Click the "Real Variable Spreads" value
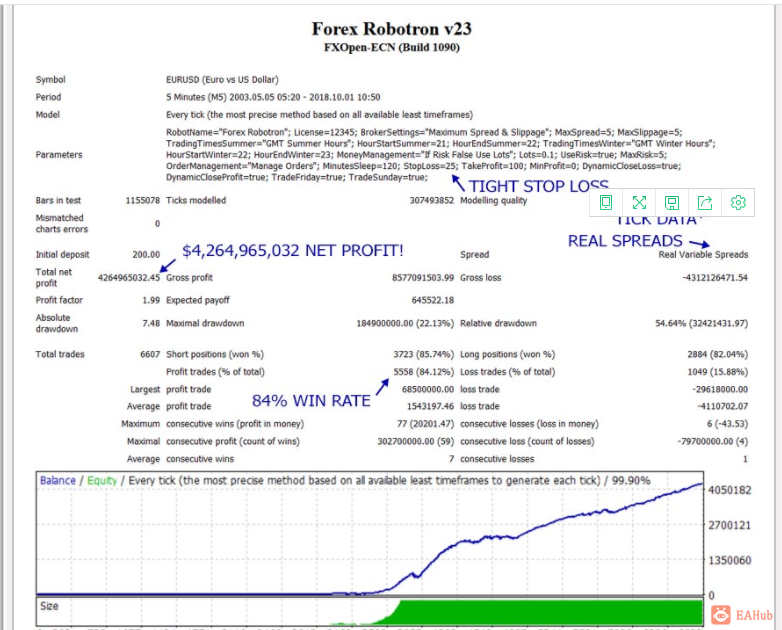Image resolution: width=782 pixels, height=630 pixels. coord(703,254)
